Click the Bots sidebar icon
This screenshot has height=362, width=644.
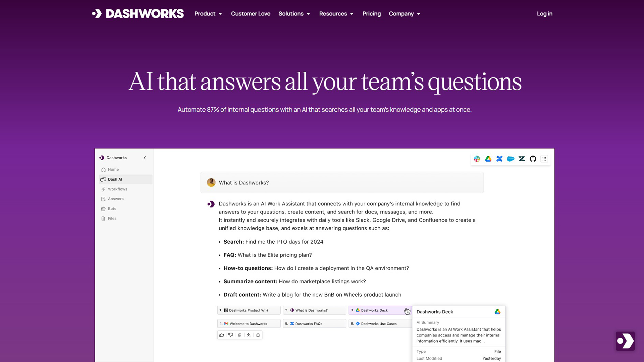coord(103,209)
